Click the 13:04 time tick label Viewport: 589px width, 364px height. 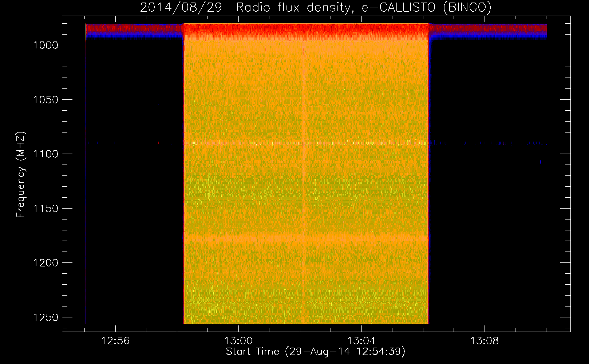(361, 341)
